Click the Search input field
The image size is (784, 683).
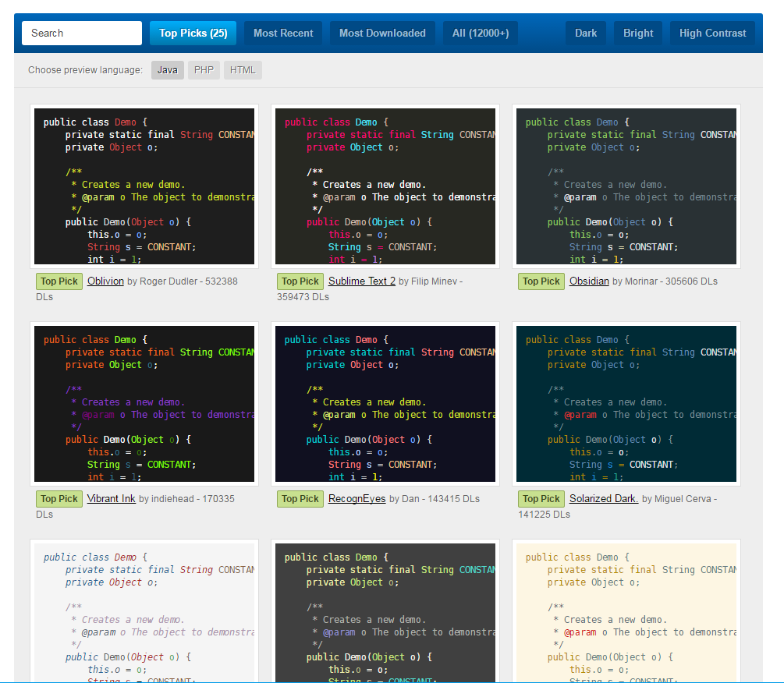81,33
